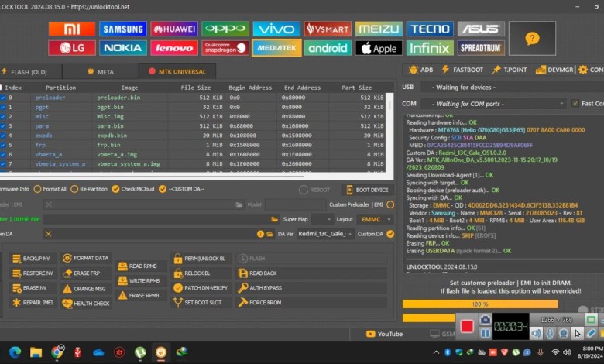Select the Samsung brand logo
604x364 pixels.
pyautogui.click(x=123, y=29)
